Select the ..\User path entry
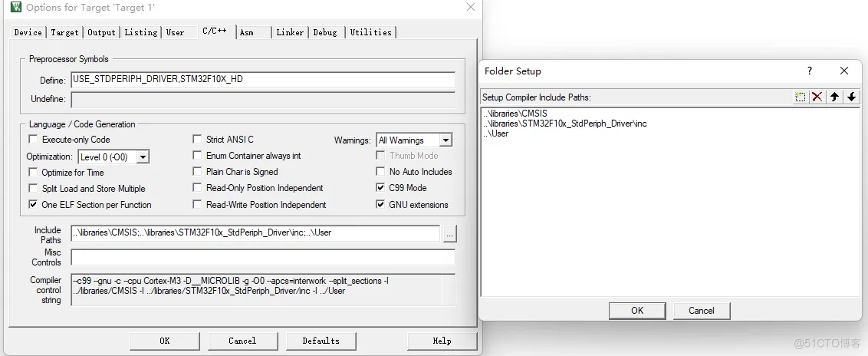 (x=495, y=133)
